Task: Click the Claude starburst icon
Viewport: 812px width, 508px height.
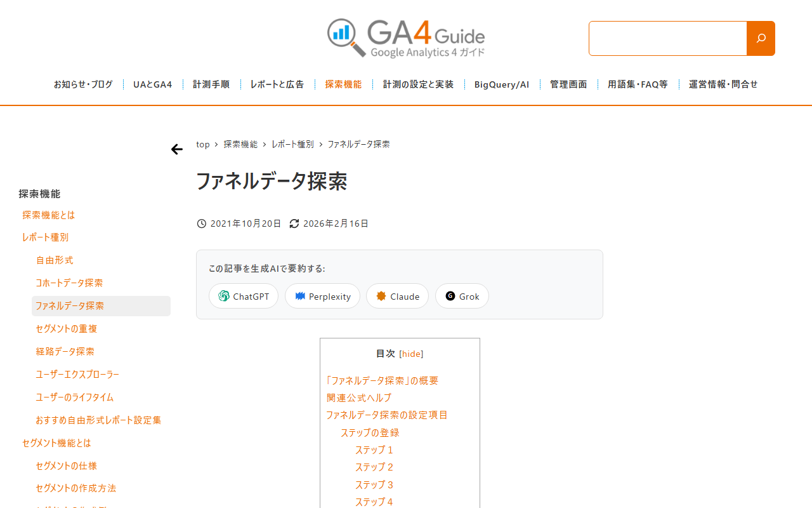Action: pos(381,296)
